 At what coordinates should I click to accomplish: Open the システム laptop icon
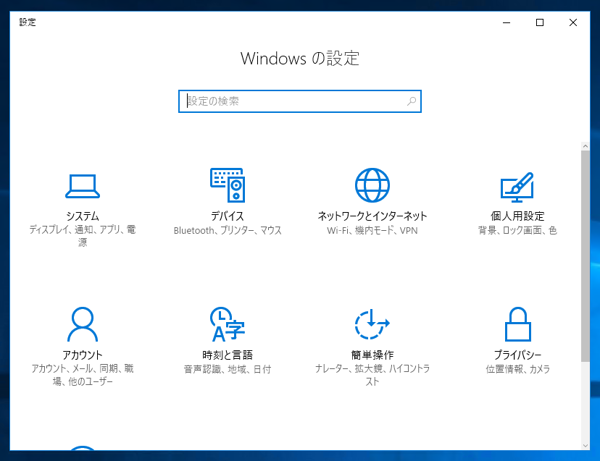[82, 186]
